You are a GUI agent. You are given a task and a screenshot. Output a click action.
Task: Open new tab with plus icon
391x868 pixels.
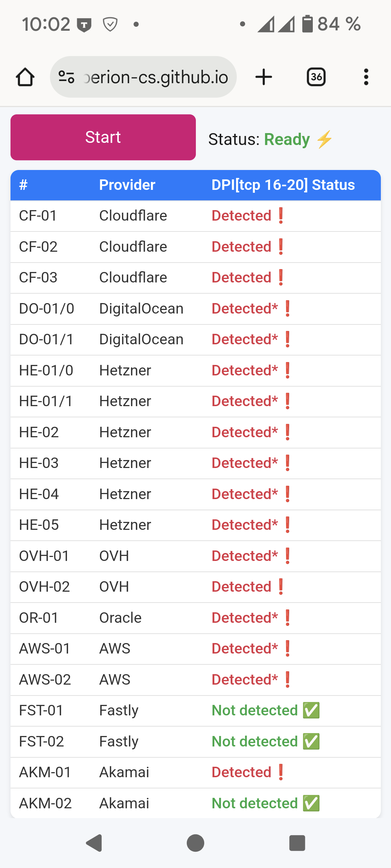point(264,77)
